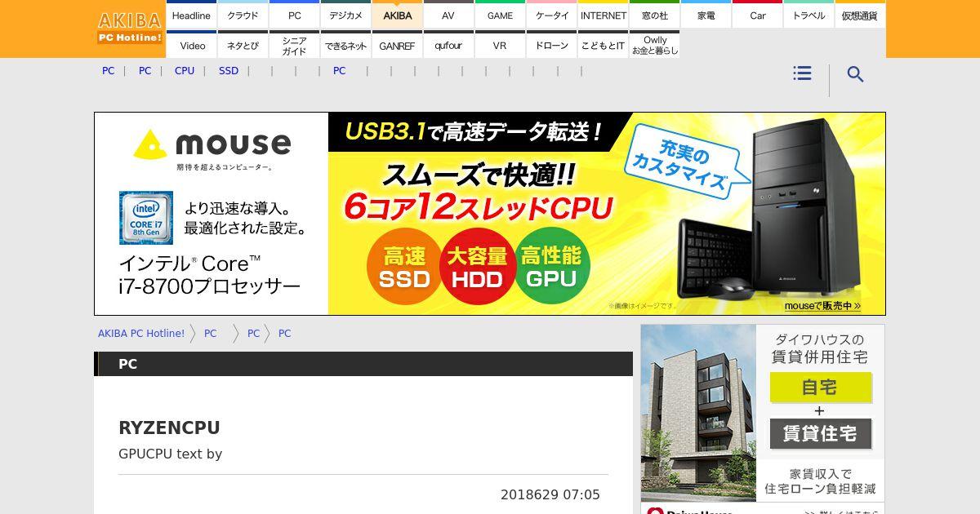Open the INTERNET tab

(603, 16)
